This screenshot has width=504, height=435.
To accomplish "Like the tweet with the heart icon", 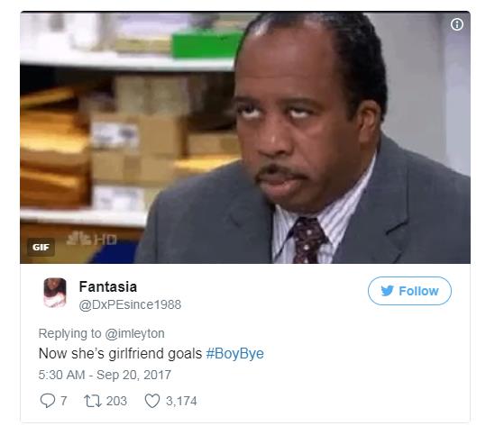I will [x=152, y=401].
